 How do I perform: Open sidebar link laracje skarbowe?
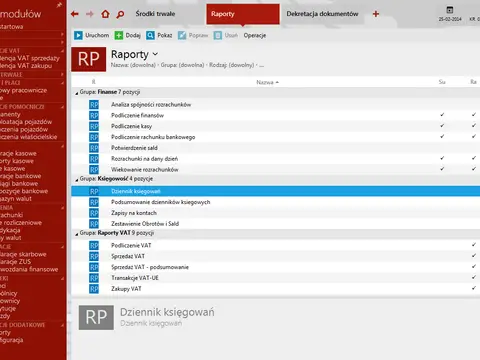pyautogui.click(x=23, y=254)
